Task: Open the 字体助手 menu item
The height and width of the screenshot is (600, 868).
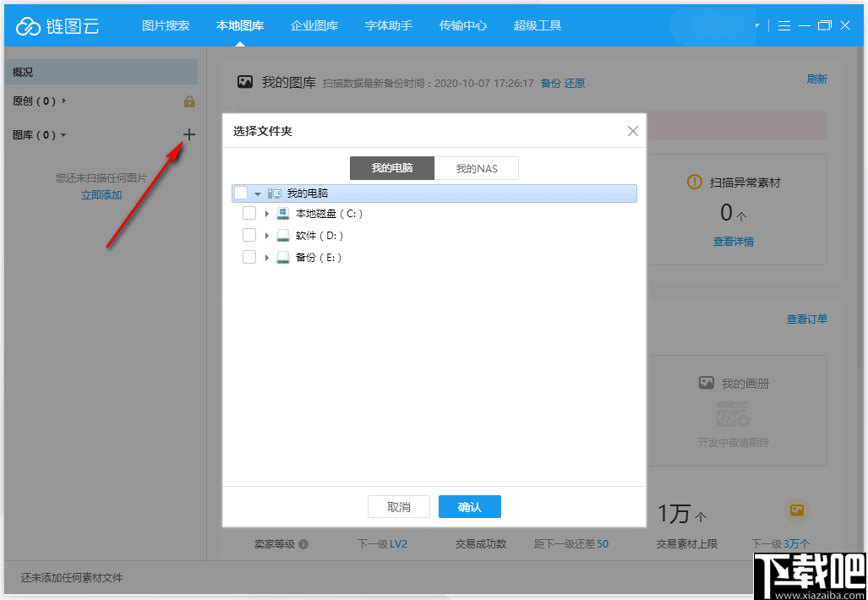Action: coord(388,25)
